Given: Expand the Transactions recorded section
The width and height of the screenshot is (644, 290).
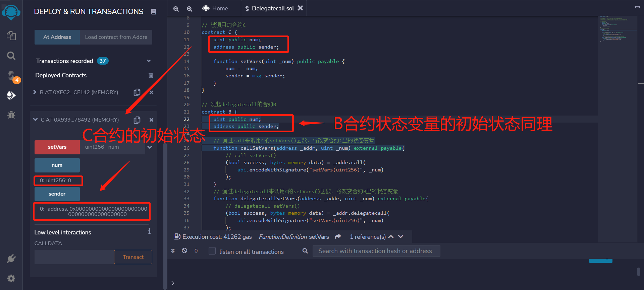Looking at the screenshot, I should click(149, 61).
